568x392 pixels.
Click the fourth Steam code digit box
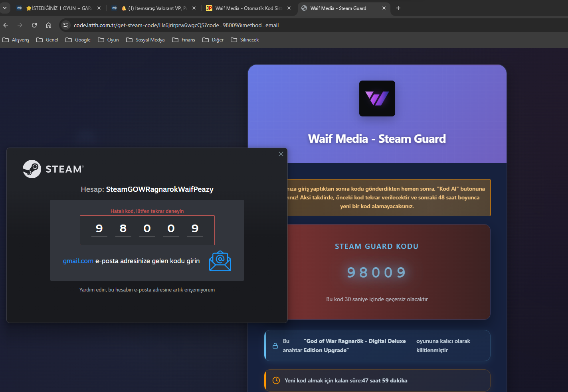point(171,229)
